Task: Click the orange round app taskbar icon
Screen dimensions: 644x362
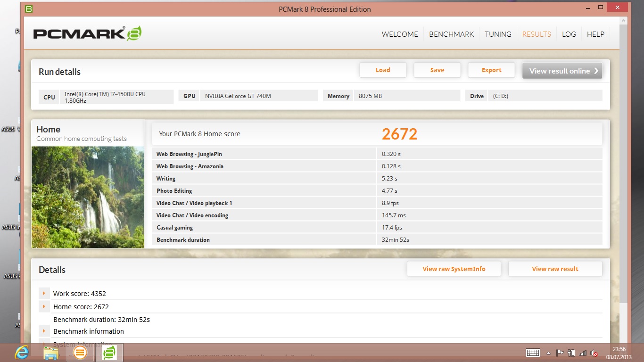Action: pyautogui.click(x=80, y=352)
